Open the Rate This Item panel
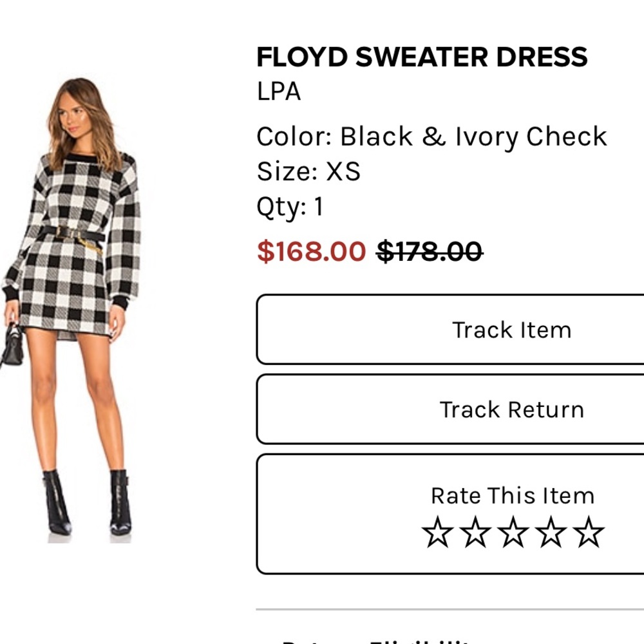 512,496
